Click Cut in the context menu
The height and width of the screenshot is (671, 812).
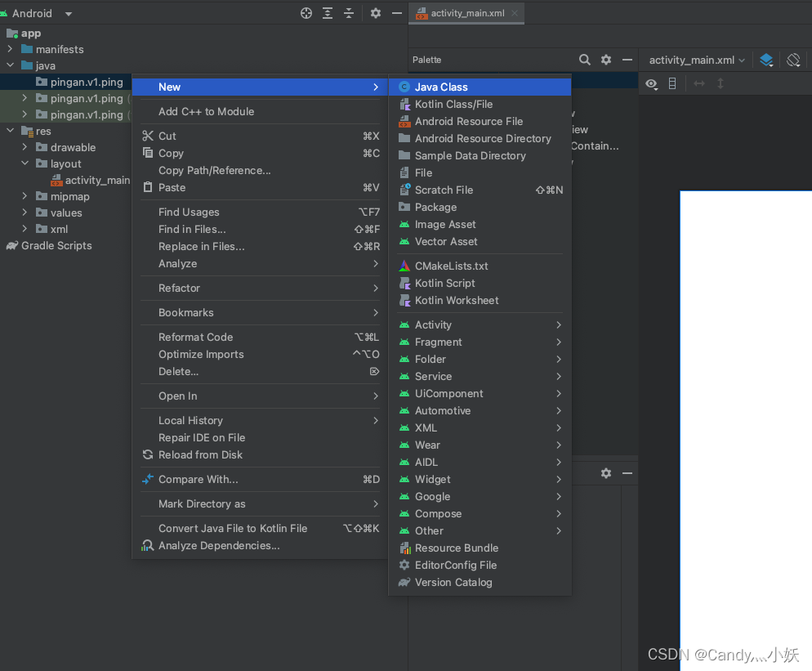tap(260, 136)
